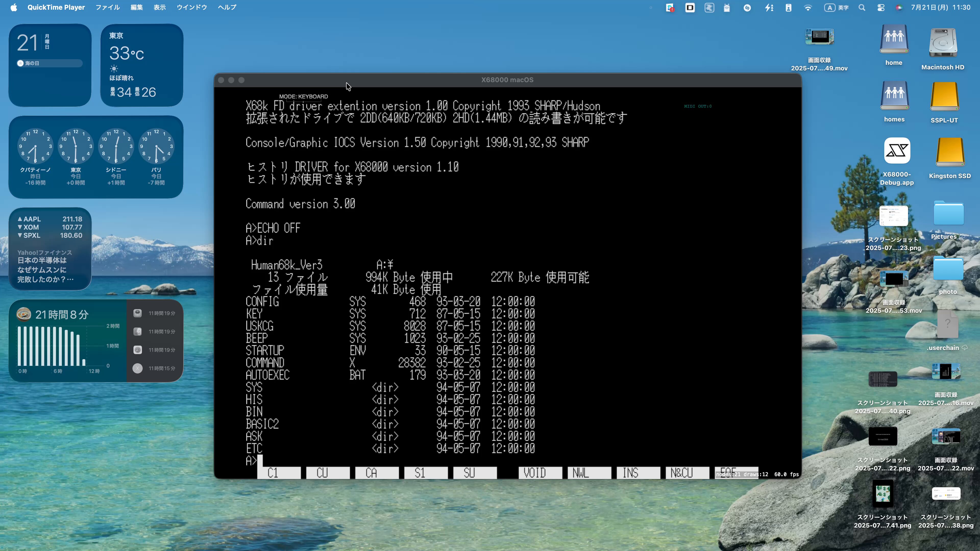Screen dimensions: 980x551
Task: Click the CU function key label
Action: coord(328,473)
